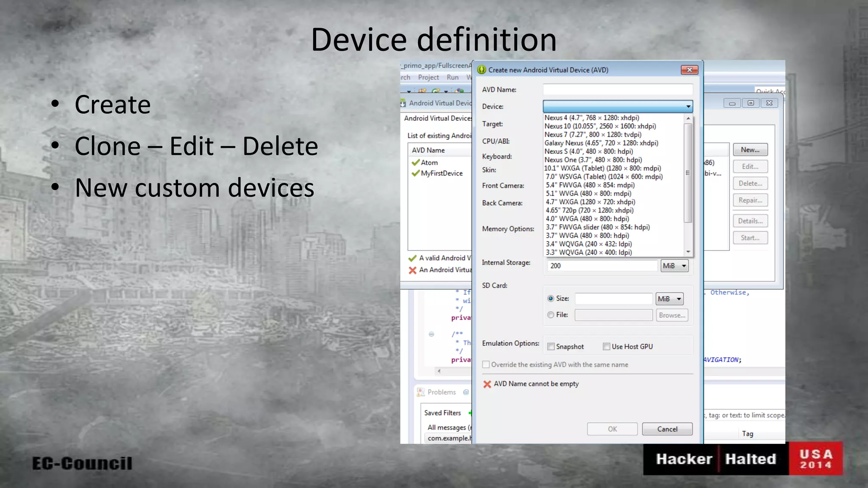Click the SD Card Browse button
868x488 pixels.
[x=672, y=315]
